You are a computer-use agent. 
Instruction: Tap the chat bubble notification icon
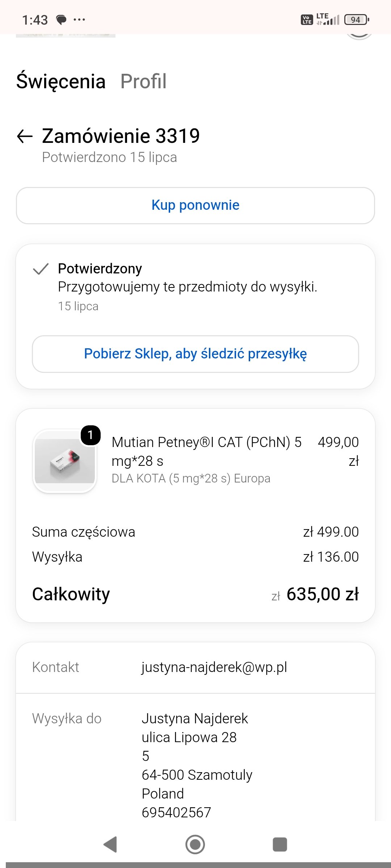click(x=61, y=20)
